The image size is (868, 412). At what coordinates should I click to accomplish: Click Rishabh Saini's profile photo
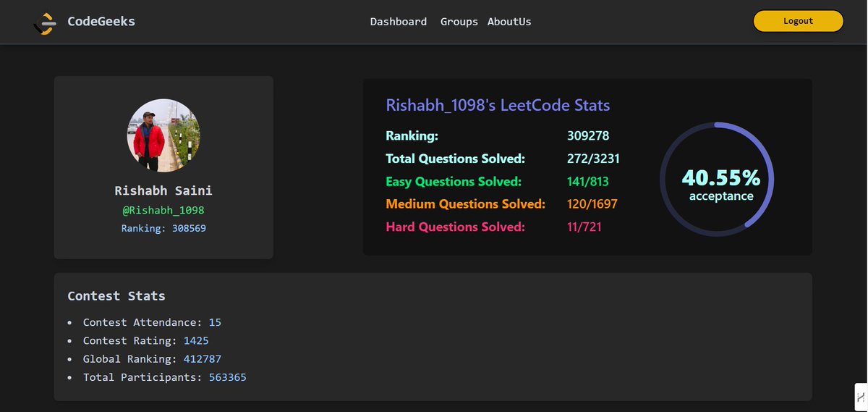(x=163, y=135)
